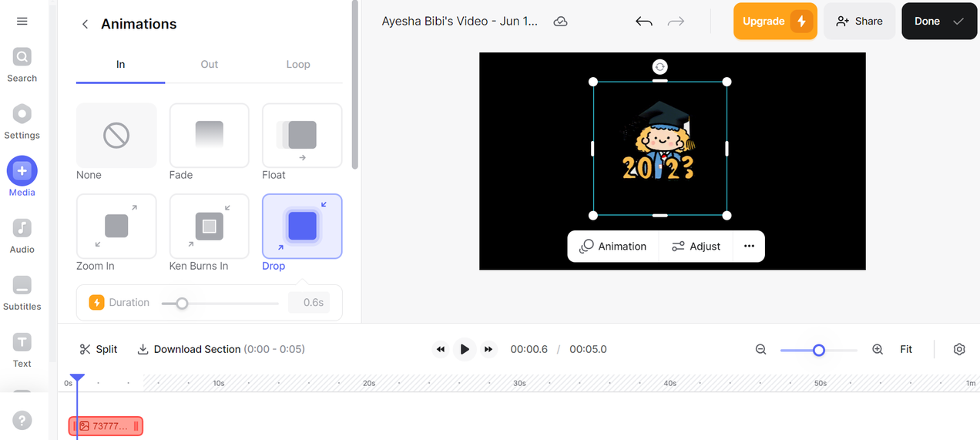Select the Drop animation
Screen dimensions: 980x440
(x=302, y=226)
